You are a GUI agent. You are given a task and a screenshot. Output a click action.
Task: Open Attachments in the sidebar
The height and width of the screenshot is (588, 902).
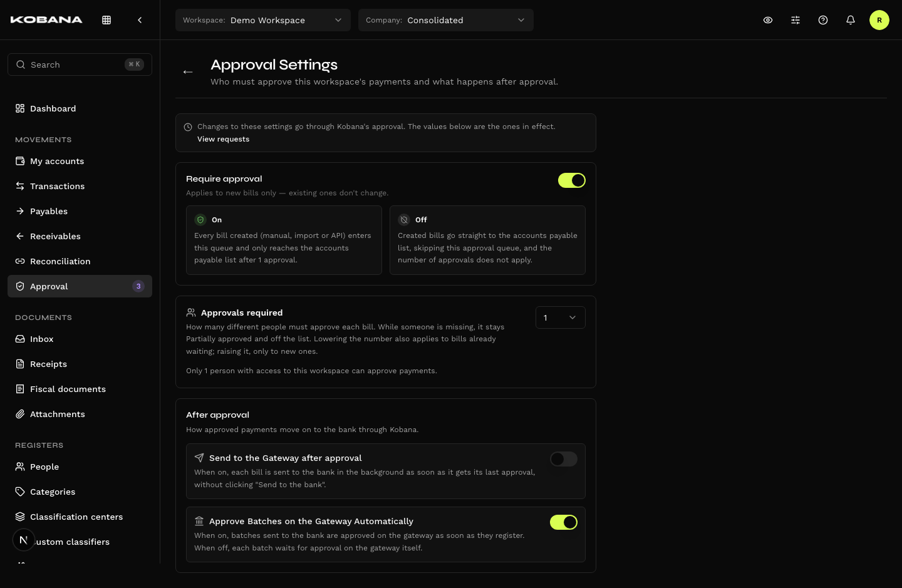(80, 414)
